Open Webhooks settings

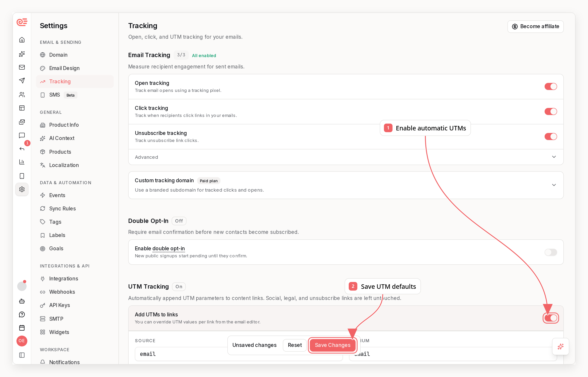tap(75, 292)
